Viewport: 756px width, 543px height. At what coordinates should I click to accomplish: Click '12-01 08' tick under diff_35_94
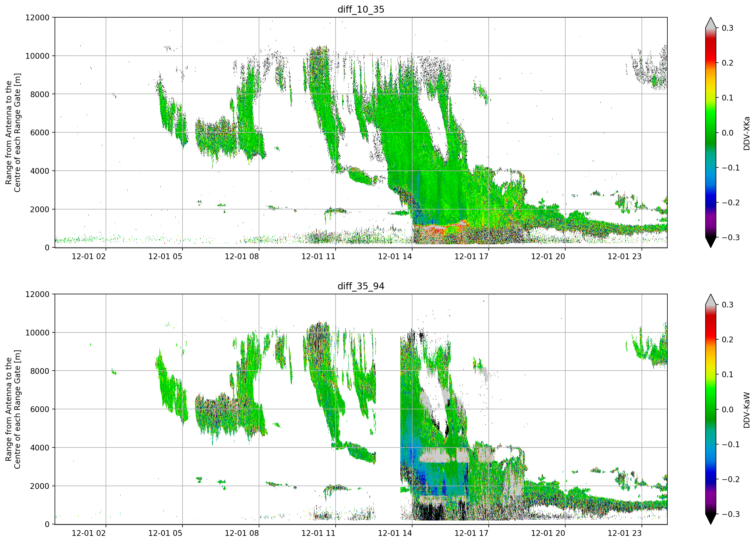tap(242, 533)
